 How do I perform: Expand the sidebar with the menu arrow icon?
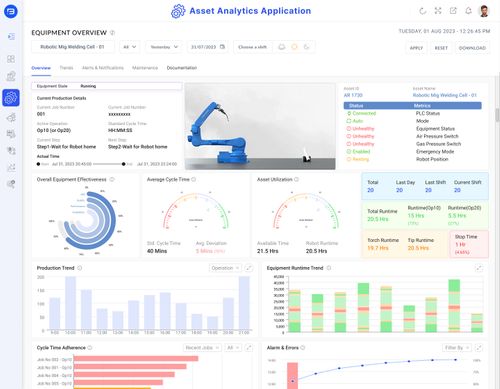(x=11, y=37)
